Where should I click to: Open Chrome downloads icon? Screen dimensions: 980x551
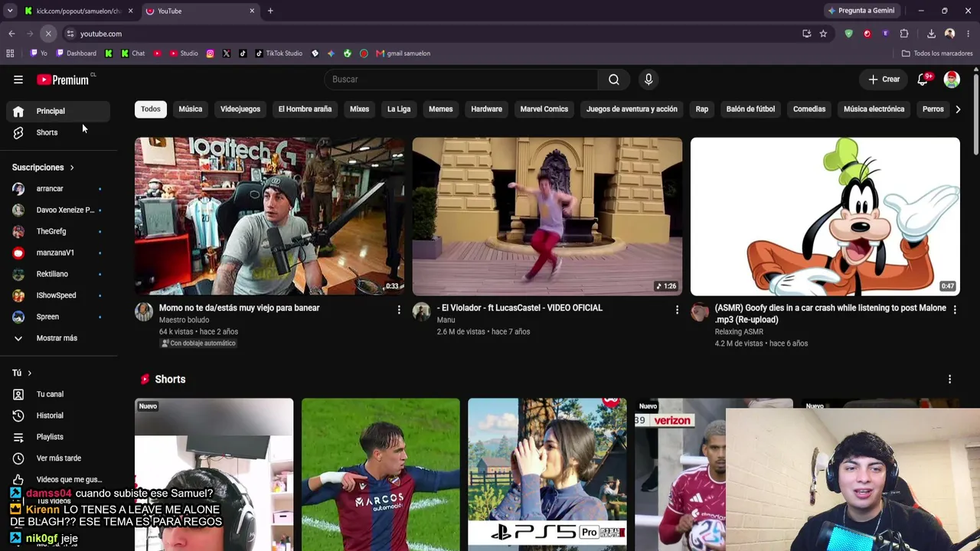pyautogui.click(x=931, y=34)
